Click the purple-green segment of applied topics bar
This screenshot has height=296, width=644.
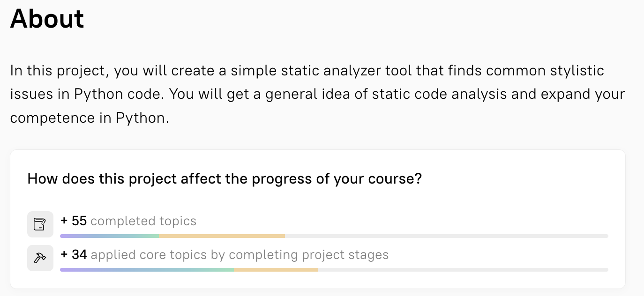pos(147,270)
